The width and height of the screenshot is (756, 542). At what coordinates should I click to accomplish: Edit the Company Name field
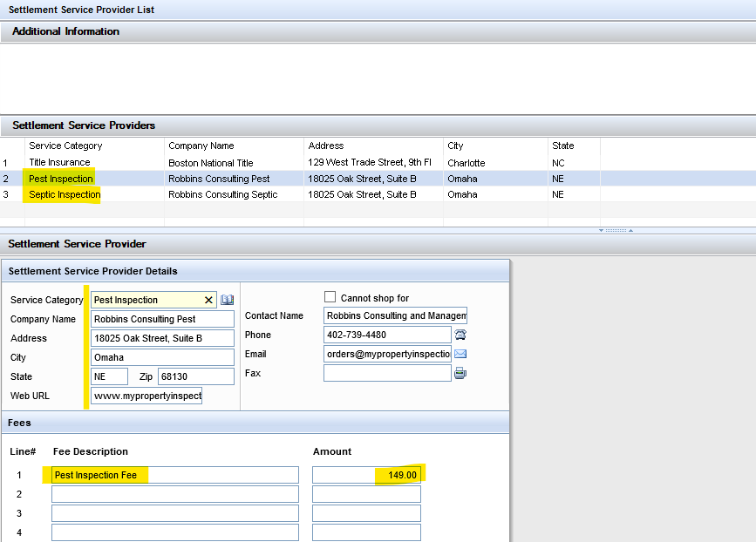[162, 319]
